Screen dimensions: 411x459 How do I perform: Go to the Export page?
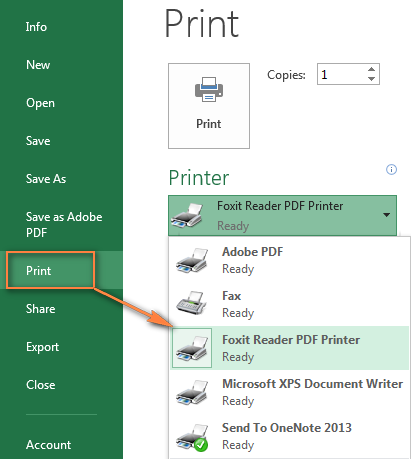[x=42, y=347]
